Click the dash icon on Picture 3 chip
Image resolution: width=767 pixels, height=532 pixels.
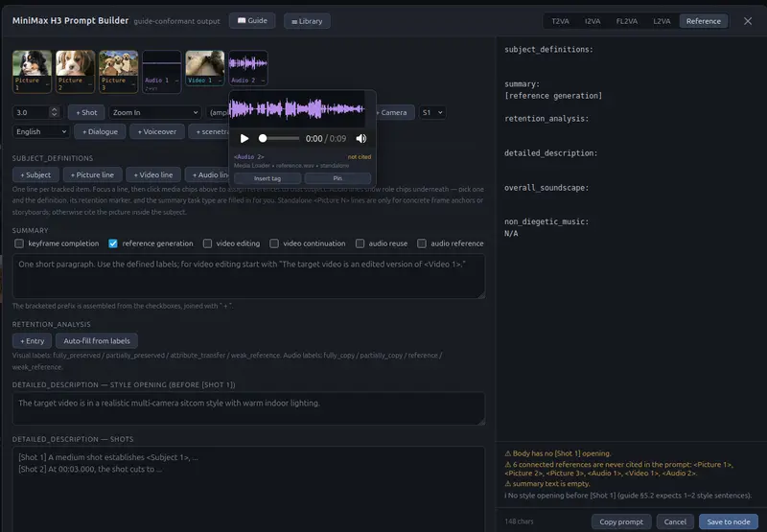pos(133,84)
